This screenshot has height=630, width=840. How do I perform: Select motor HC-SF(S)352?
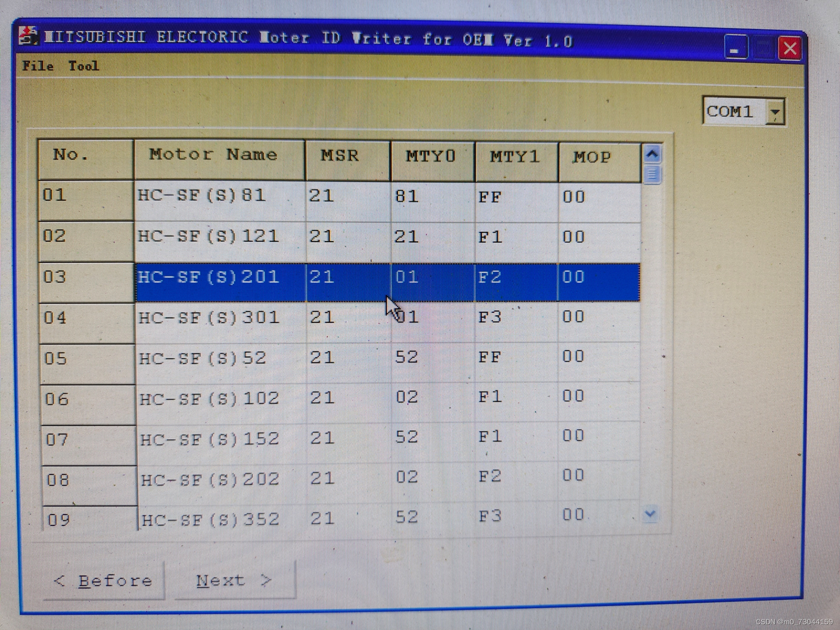coord(223,517)
